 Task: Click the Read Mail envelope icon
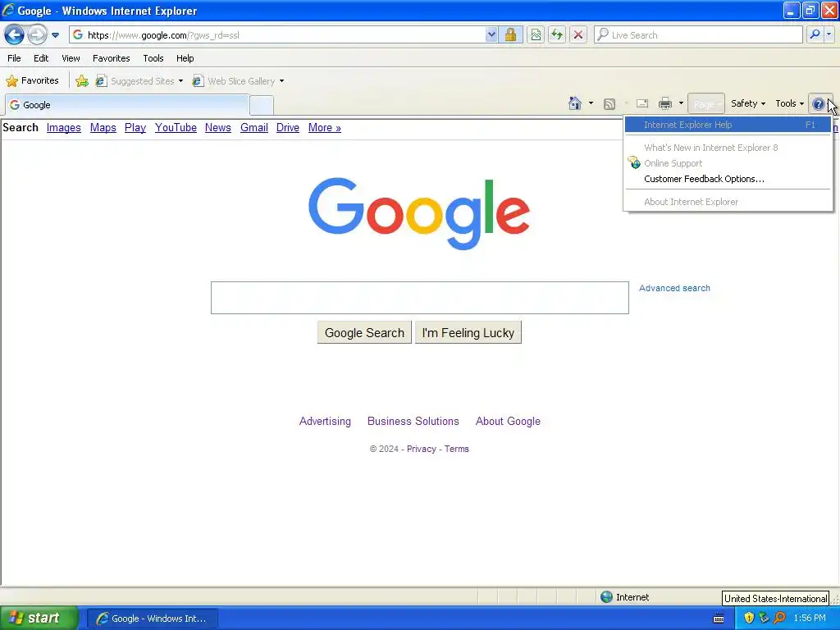click(641, 103)
